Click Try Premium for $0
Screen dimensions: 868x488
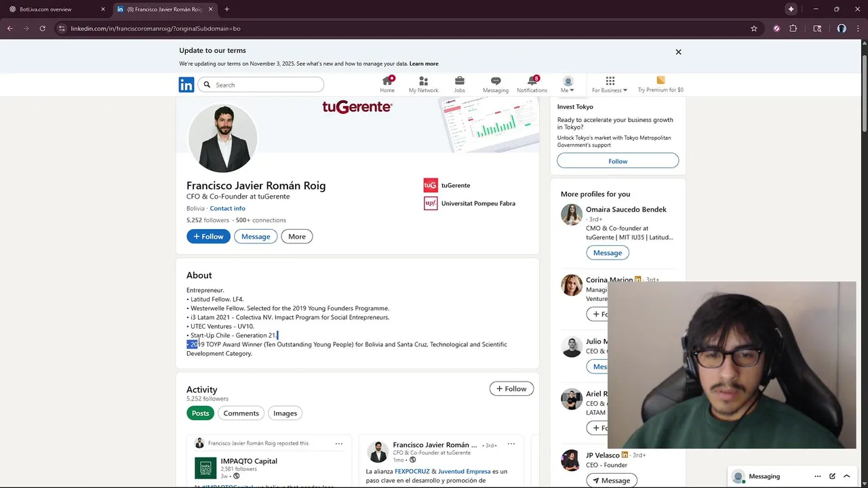coord(660,85)
